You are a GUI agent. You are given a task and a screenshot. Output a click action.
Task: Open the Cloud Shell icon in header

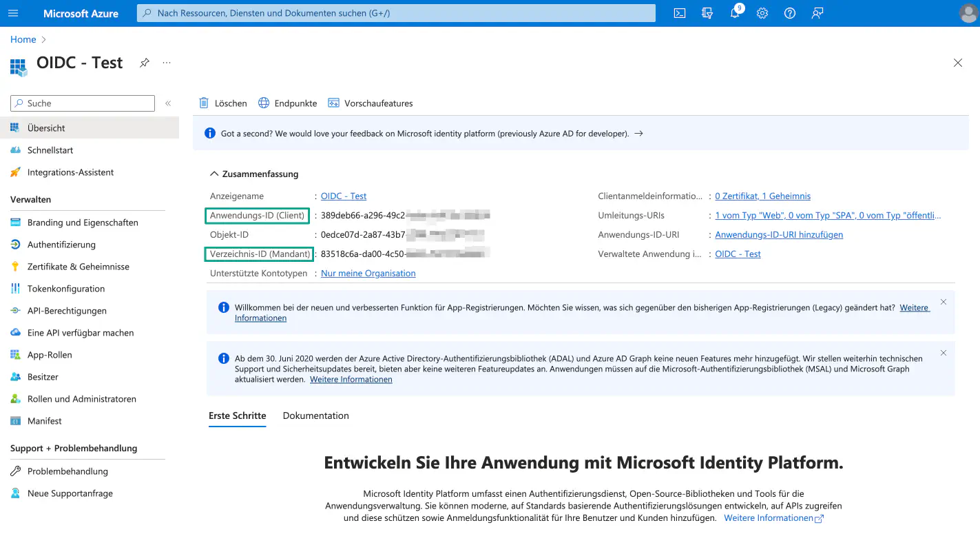[680, 13]
